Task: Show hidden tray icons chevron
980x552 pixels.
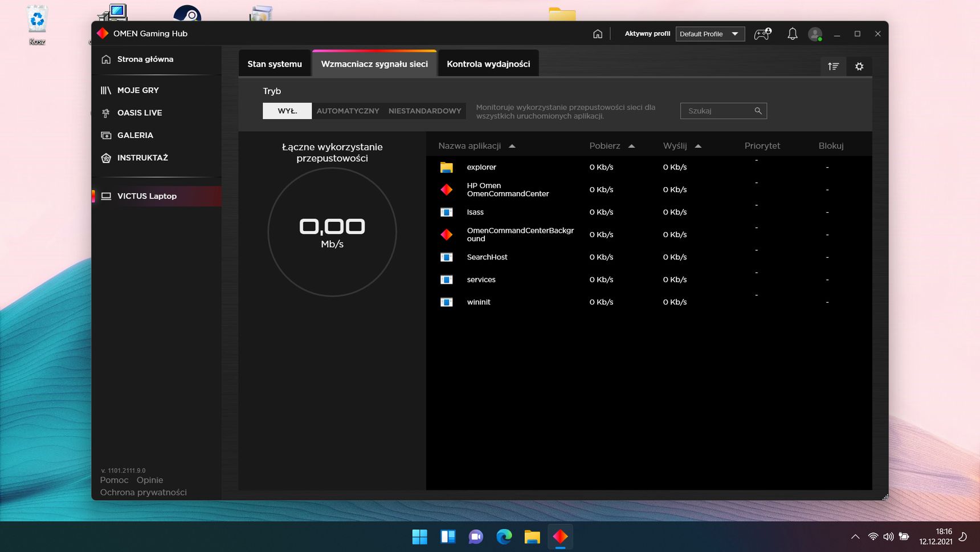Action: (x=855, y=537)
